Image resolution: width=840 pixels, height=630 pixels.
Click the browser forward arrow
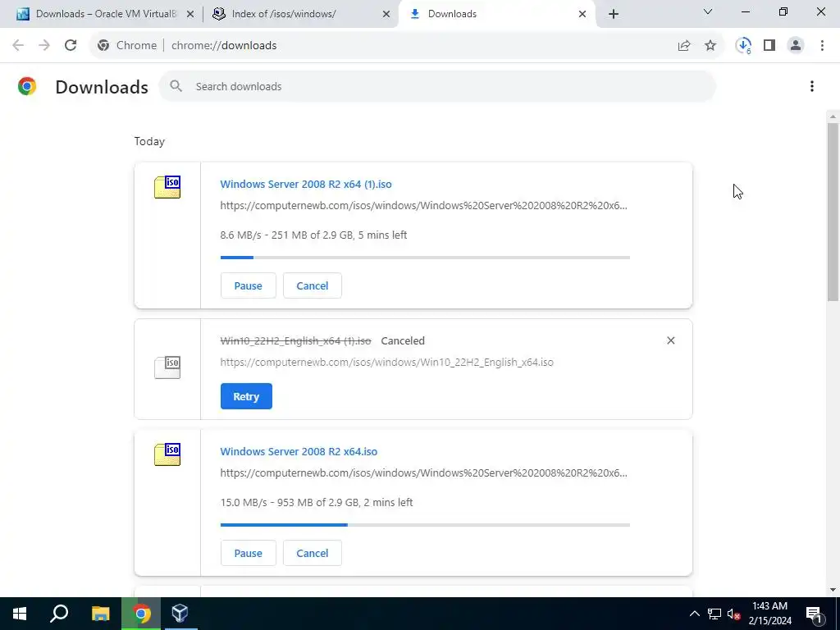coord(44,46)
